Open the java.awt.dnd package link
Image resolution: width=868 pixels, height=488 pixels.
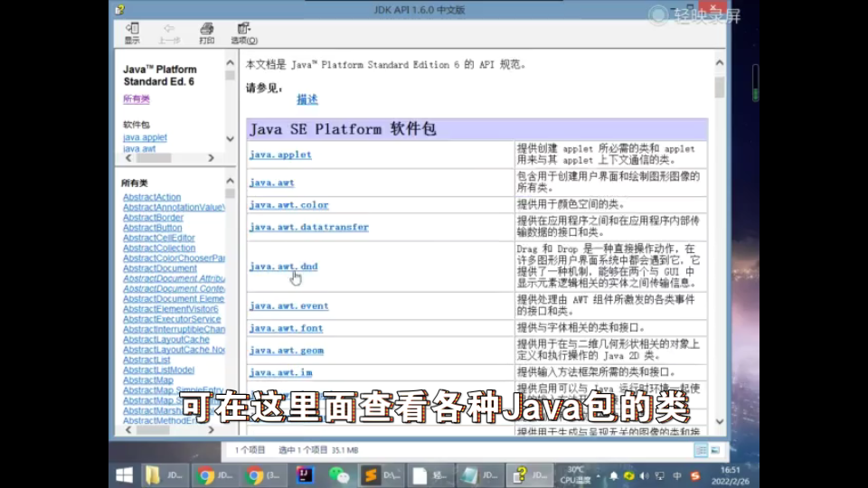tap(283, 267)
